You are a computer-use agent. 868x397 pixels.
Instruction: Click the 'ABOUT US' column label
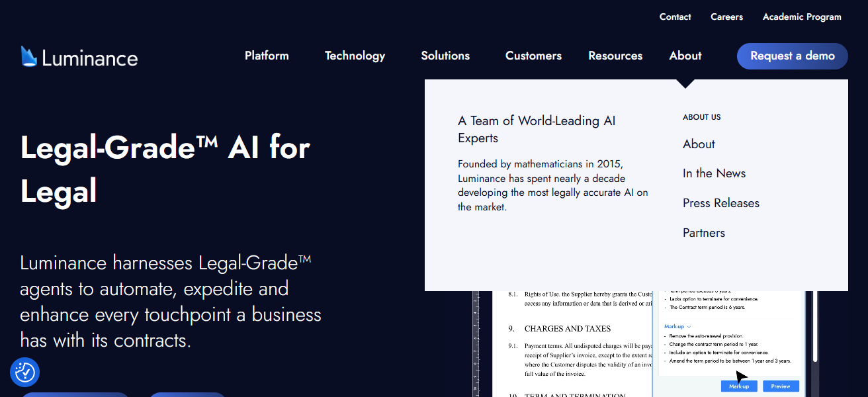[702, 117]
